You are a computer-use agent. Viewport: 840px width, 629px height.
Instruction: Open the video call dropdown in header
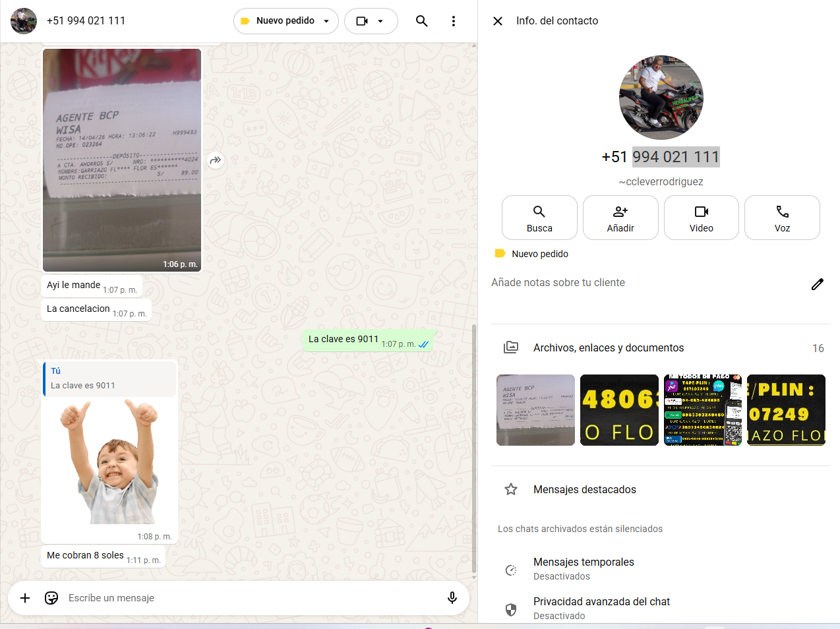pos(371,21)
